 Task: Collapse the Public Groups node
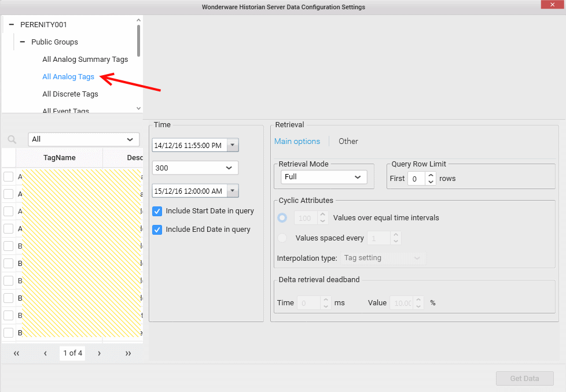(23, 42)
